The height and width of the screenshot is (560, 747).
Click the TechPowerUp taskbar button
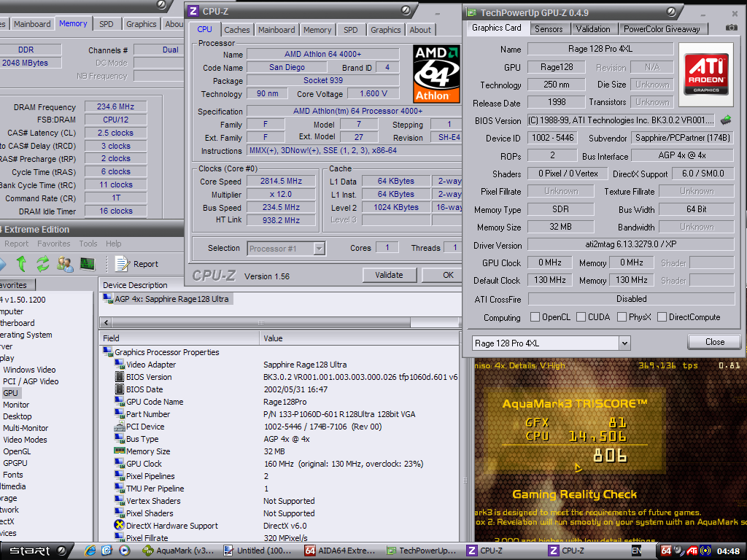[x=421, y=551]
